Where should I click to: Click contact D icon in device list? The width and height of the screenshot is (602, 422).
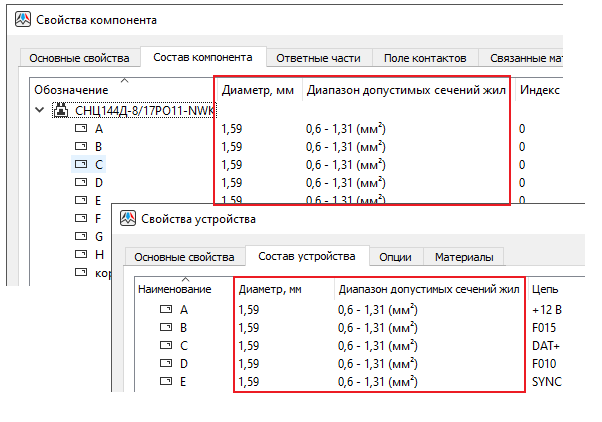[x=166, y=364]
